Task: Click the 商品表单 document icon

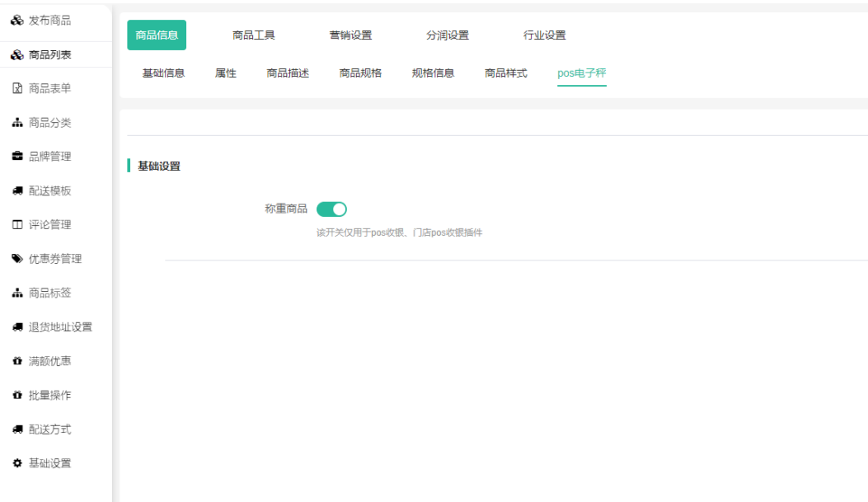Action: pos(16,88)
